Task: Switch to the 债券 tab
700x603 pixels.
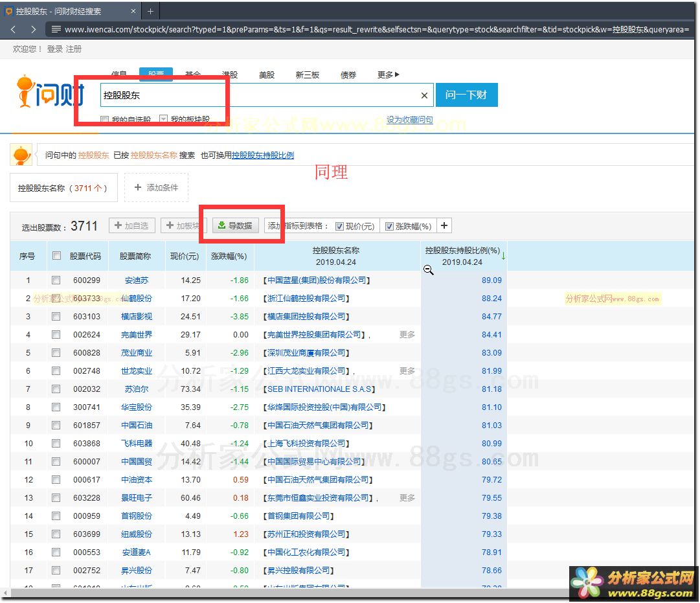Action: (348, 74)
